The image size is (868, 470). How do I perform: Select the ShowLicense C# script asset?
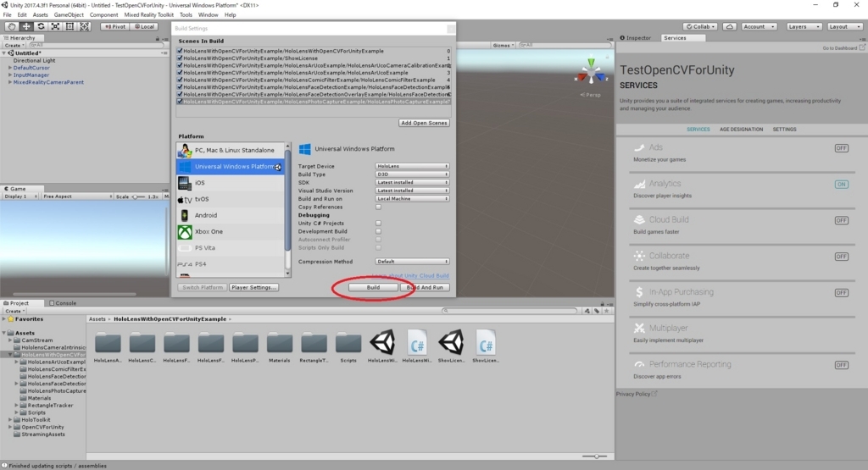pyautogui.click(x=486, y=346)
